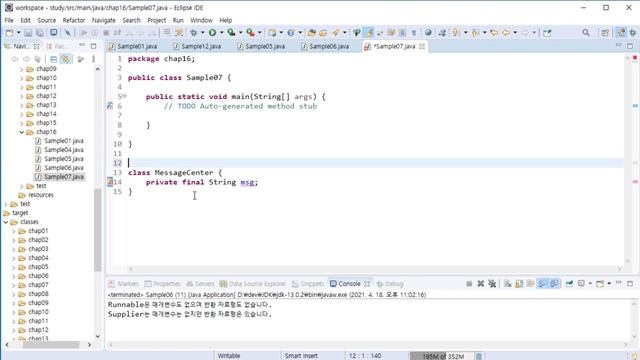The width and height of the screenshot is (640, 360).
Task: Close the Console view tab
Action: tap(367, 284)
